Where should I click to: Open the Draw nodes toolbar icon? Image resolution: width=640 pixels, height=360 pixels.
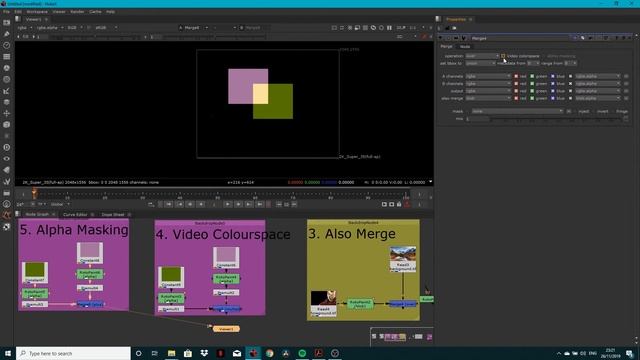7,34
